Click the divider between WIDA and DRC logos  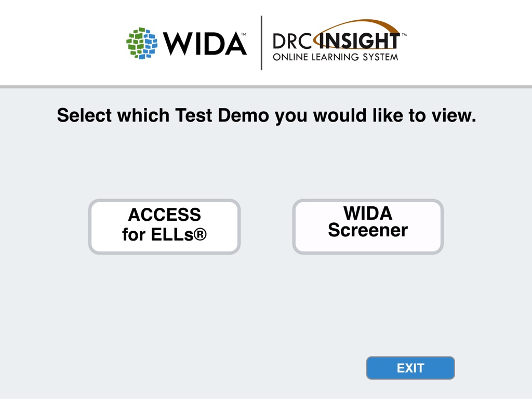click(262, 43)
